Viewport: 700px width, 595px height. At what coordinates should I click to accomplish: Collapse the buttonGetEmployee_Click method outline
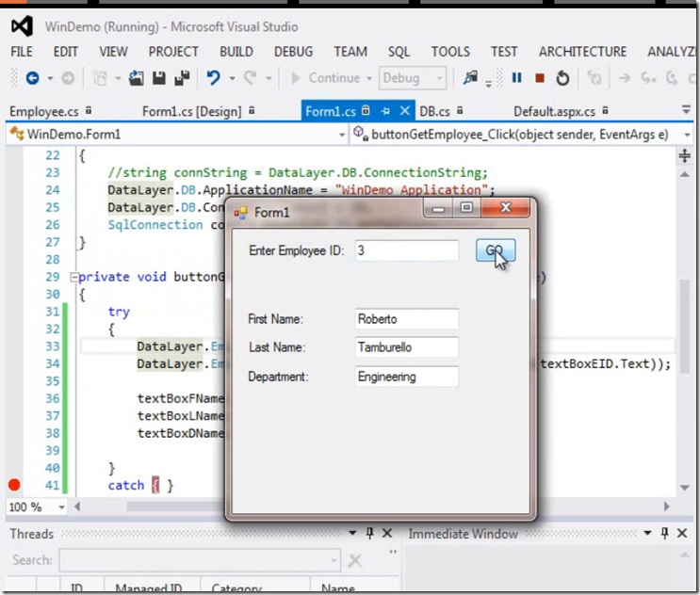pyautogui.click(x=73, y=278)
